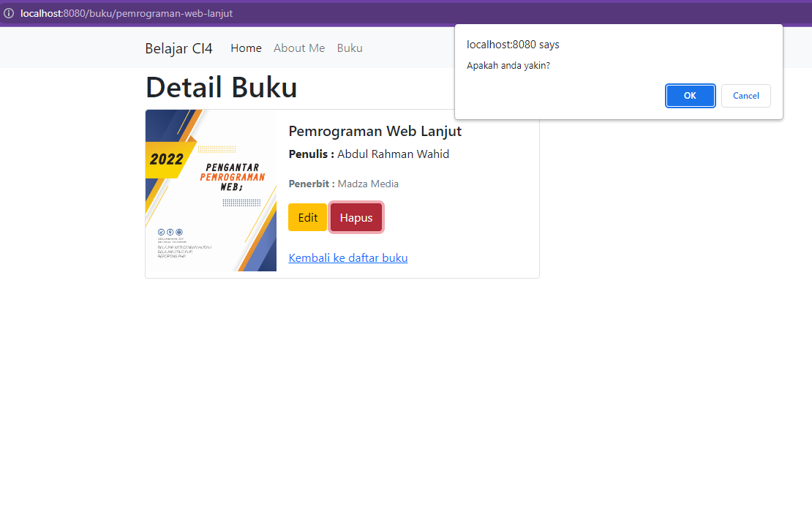The image size is (812, 531).
Task: Click the Penerbit label
Action: pyautogui.click(x=312, y=184)
